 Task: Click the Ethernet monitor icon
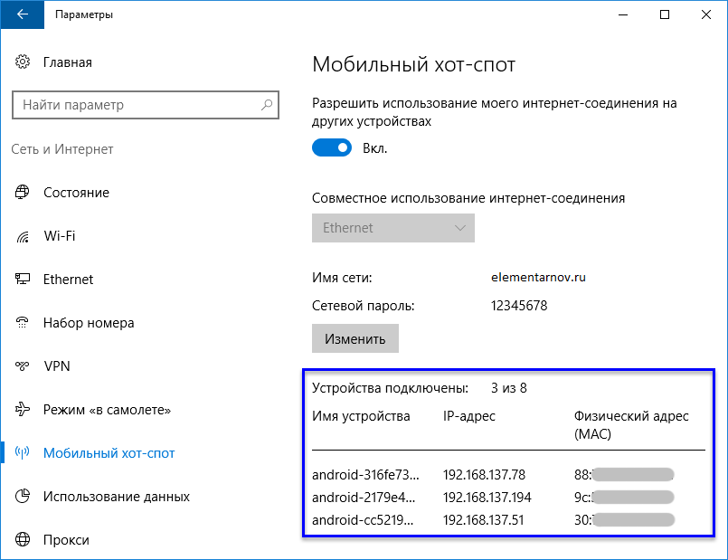tap(24, 280)
